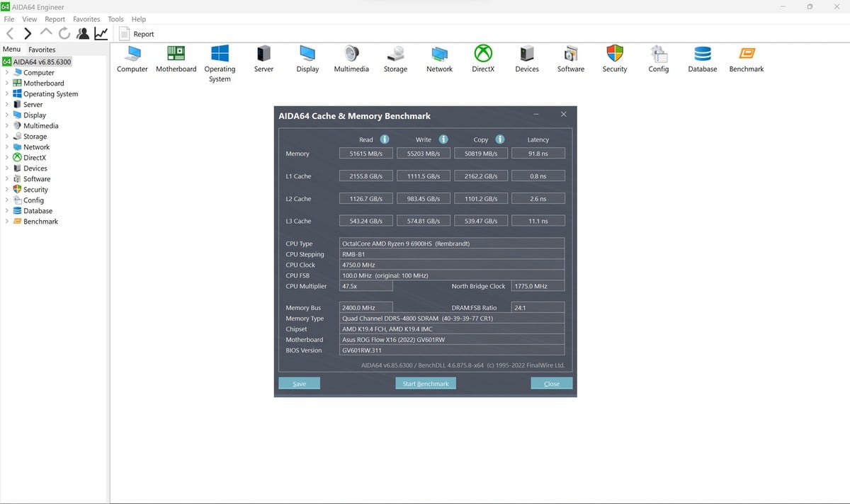Click the Read column info icon
The width and height of the screenshot is (850, 504).
(385, 139)
